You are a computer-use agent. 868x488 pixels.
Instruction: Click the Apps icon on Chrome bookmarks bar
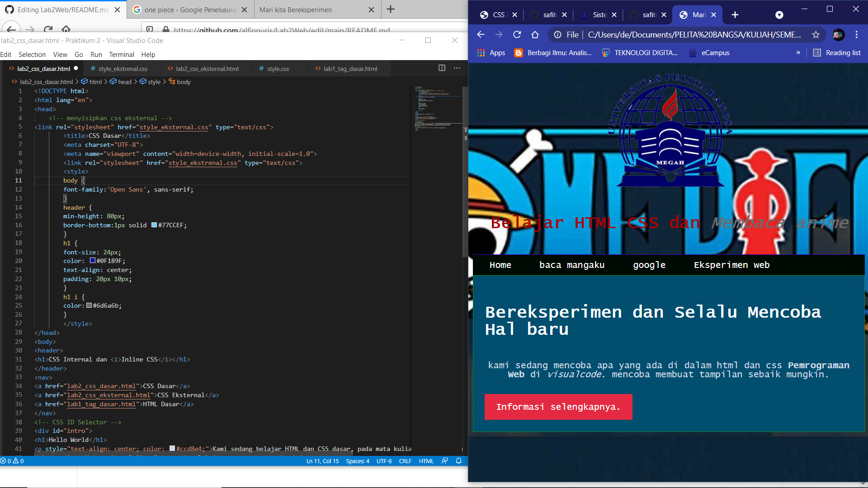(481, 53)
